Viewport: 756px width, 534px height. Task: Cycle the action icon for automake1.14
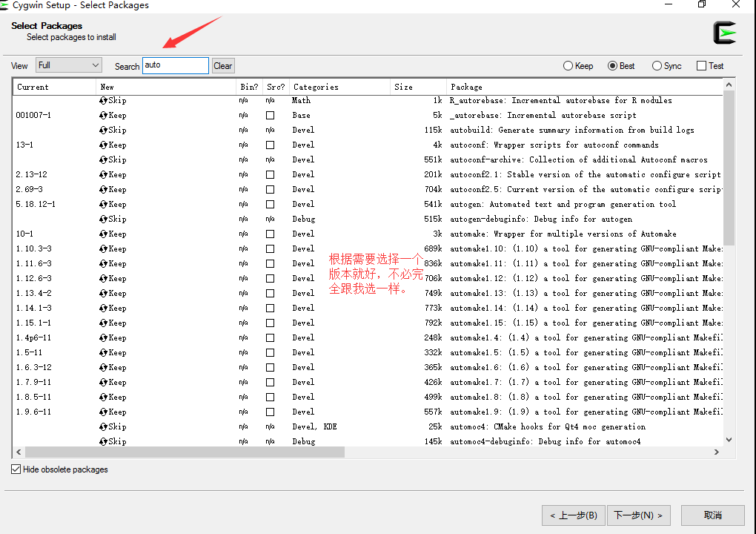tap(103, 309)
